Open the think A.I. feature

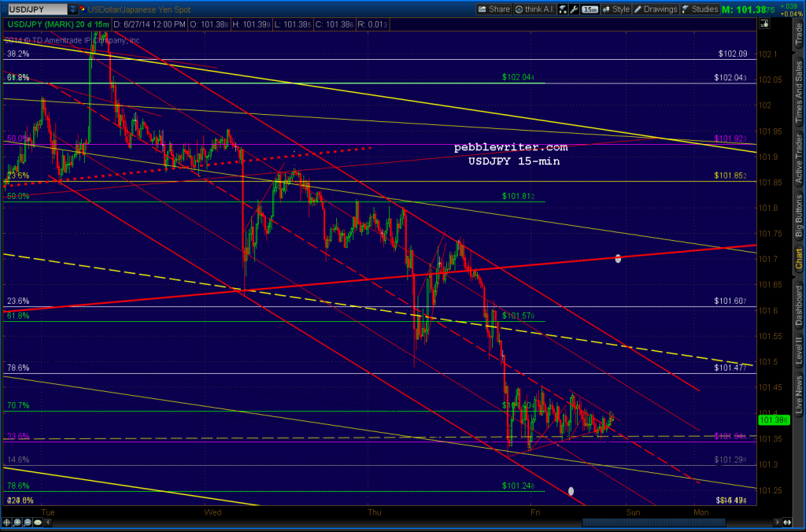coord(534,9)
